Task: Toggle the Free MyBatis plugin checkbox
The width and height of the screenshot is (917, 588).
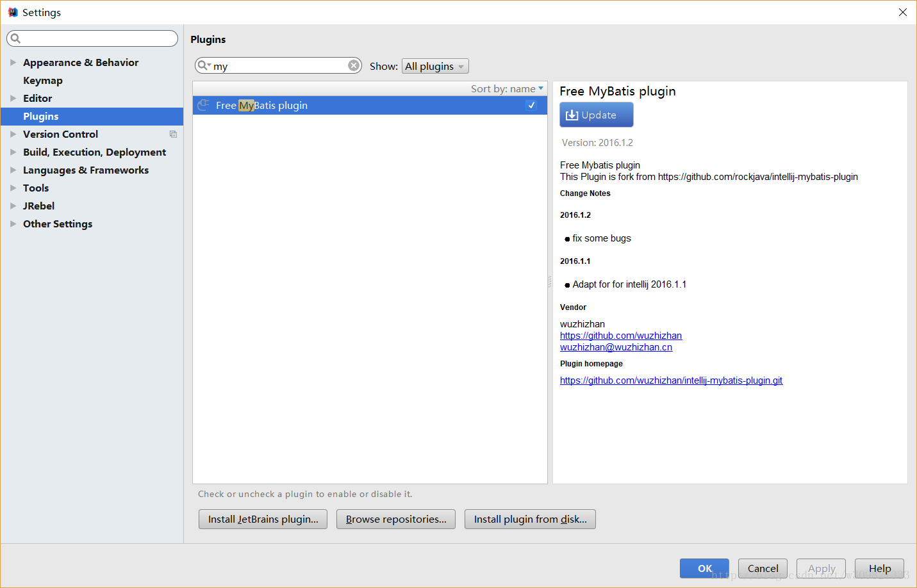Action: 531,105
